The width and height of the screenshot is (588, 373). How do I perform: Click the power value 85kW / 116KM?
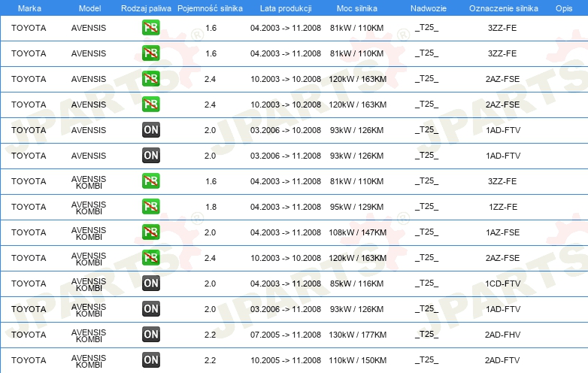coord(356,284)
